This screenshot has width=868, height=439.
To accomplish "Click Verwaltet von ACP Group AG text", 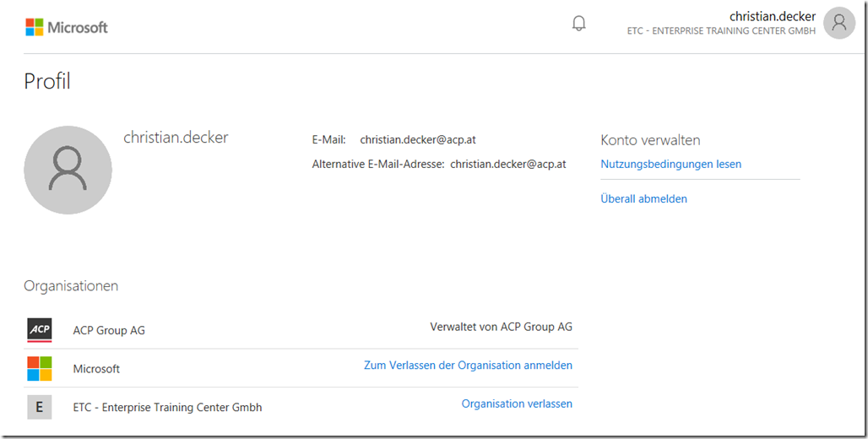I will coord(501,327).
